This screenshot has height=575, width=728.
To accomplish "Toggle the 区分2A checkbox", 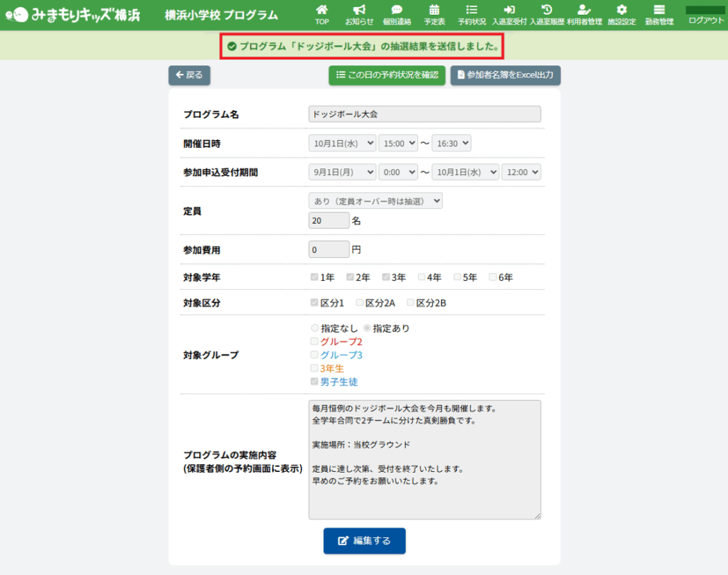I will tap(360, 303).
